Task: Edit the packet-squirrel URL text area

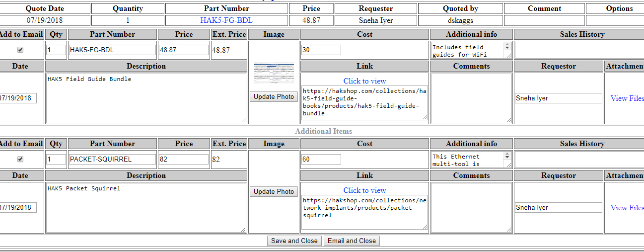Action: click(364, 212)
